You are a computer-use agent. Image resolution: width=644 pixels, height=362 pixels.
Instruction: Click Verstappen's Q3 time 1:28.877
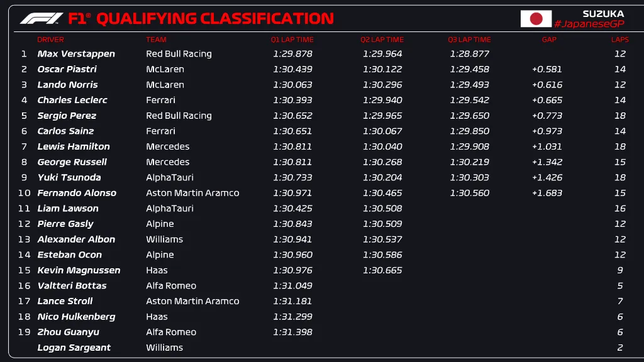click(x=469, y=54)
